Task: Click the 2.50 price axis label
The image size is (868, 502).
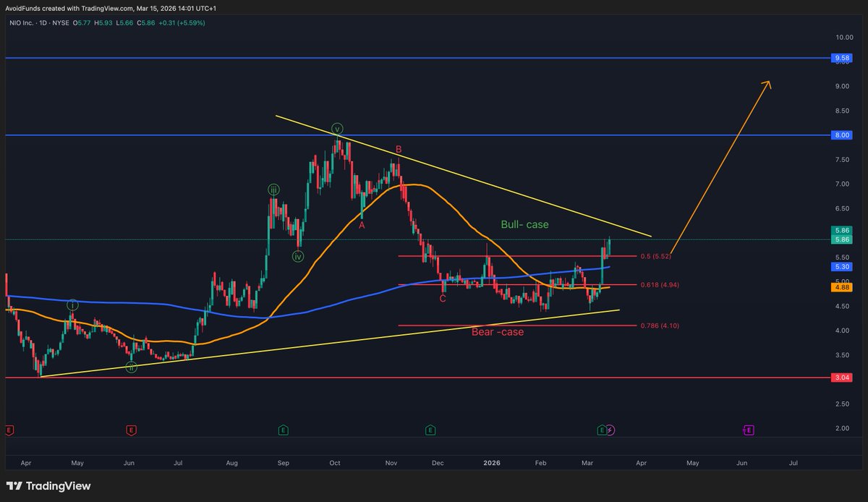Action: pyautogui.click(x=843, y=404)
